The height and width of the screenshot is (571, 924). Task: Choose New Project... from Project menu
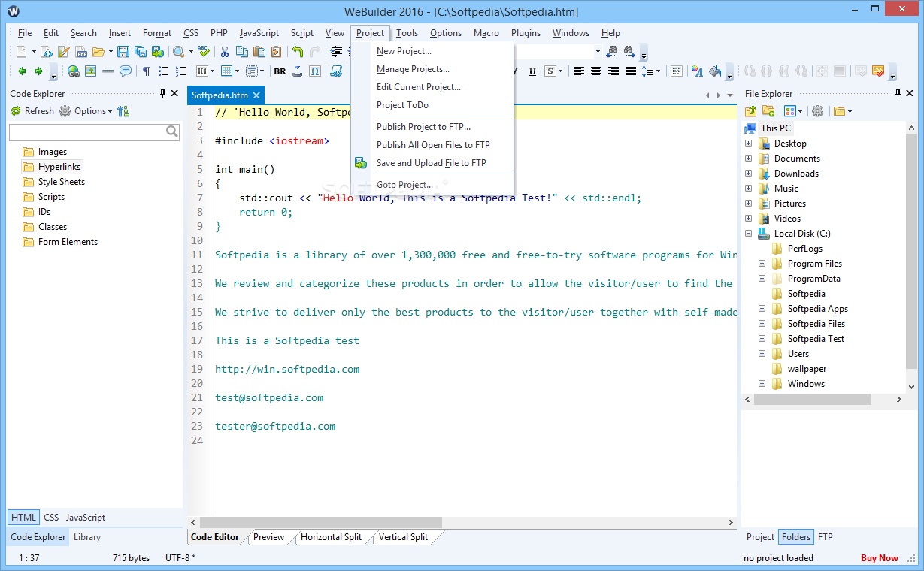[x=432, y=51]
